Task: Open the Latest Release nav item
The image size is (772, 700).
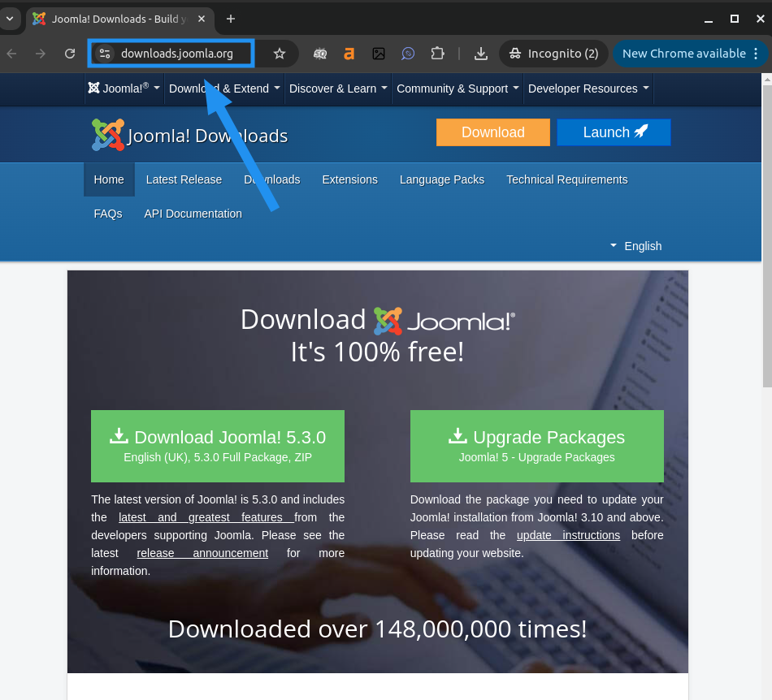Action: (x=184, y=179)
